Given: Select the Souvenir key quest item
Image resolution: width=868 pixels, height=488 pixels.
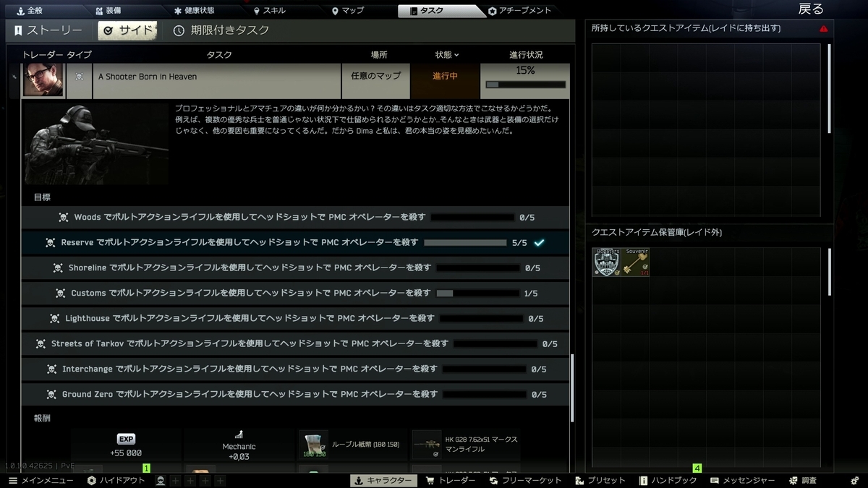Looking at the screenshot, I should (x=635, y=262).
